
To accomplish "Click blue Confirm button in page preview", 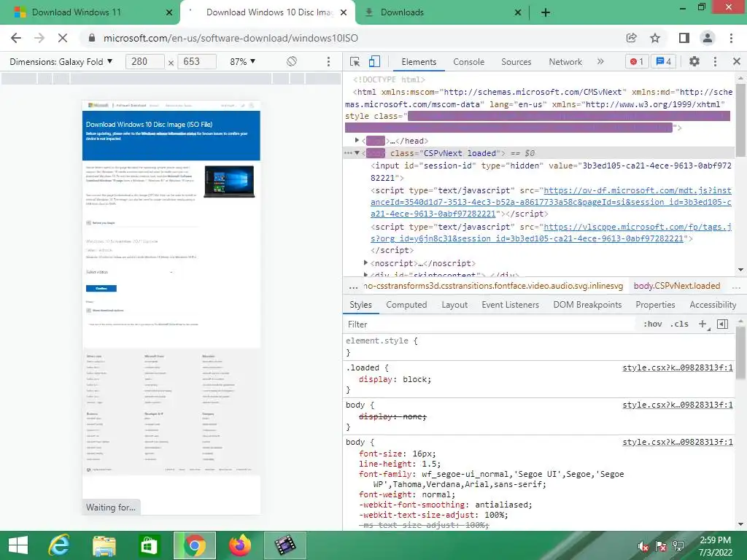I will point(101,288).
